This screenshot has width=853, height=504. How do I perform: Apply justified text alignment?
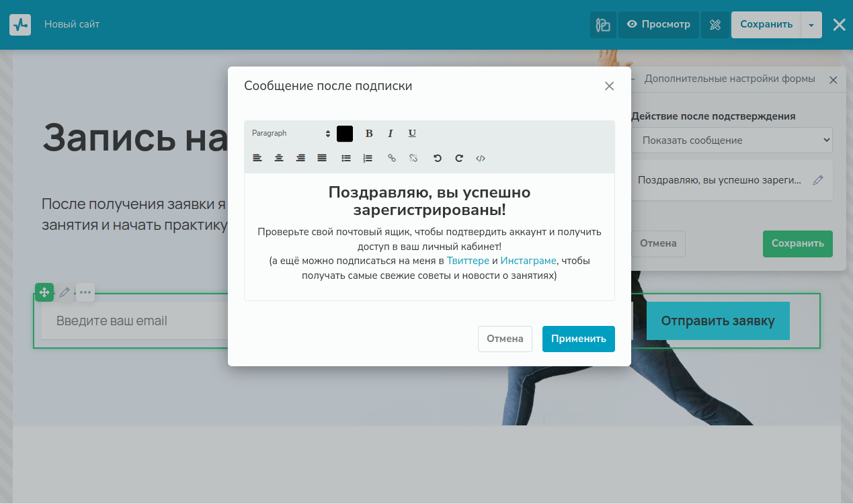pyautogui.click(x=322, y=158)
